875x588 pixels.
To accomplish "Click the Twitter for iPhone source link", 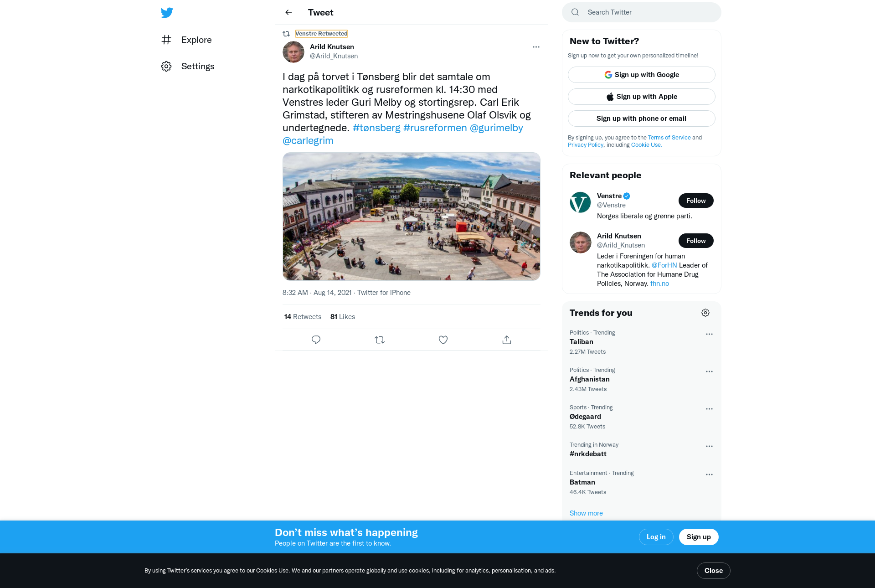I will tap(384, 293).
